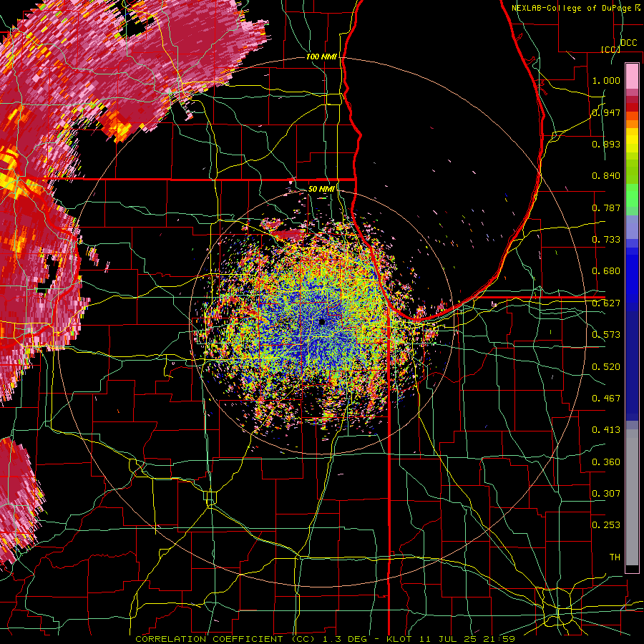The image size is (644, 644).
Task: Click the 0.627 scale value
Action: [x=606, y=303]
